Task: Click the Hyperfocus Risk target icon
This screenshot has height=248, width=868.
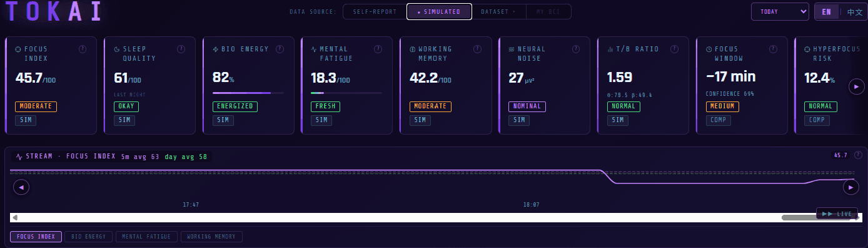Action: click(807, 49)
